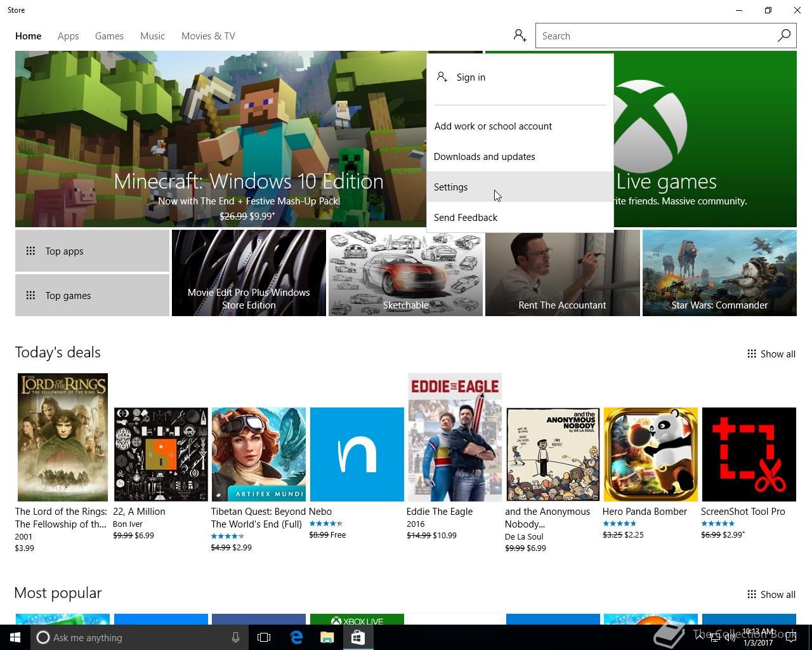Open Star Wars: Commander tile
This screenshot has width=812, height=650.
tap(719, 273)
